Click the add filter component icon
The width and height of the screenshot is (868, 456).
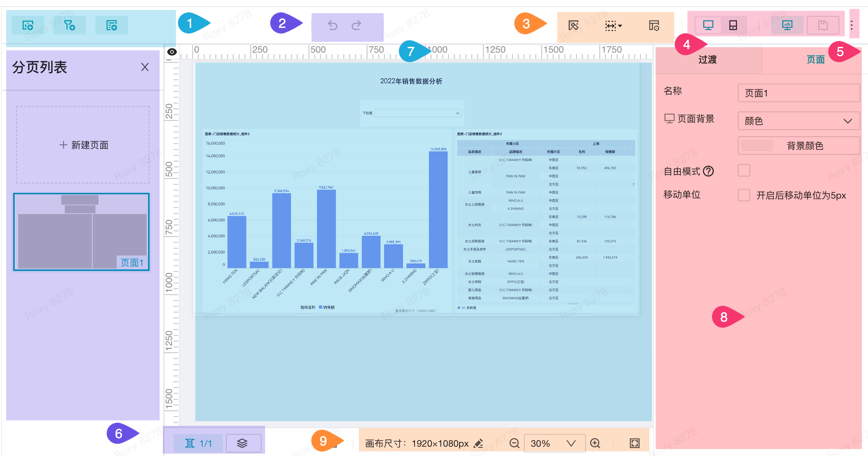pos(69,26)
